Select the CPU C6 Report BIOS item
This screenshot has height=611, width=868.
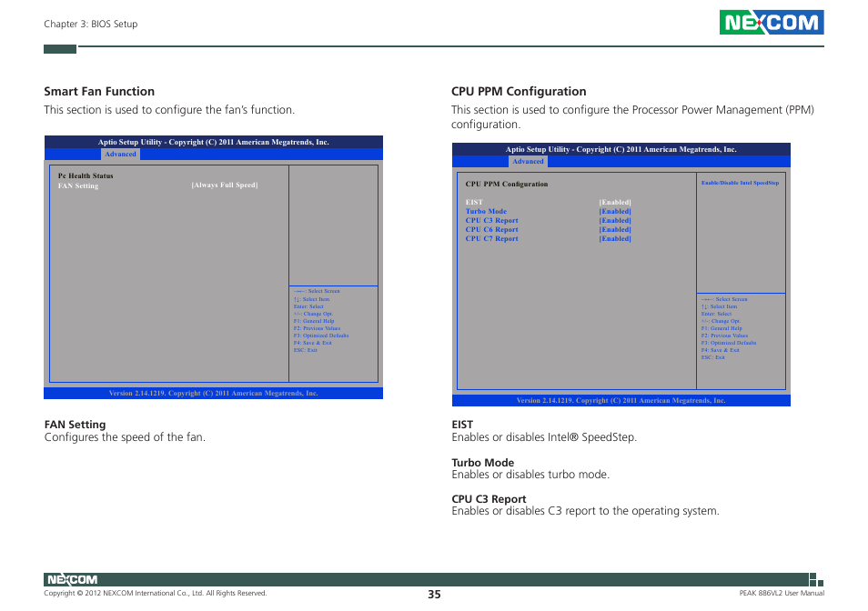491,229
